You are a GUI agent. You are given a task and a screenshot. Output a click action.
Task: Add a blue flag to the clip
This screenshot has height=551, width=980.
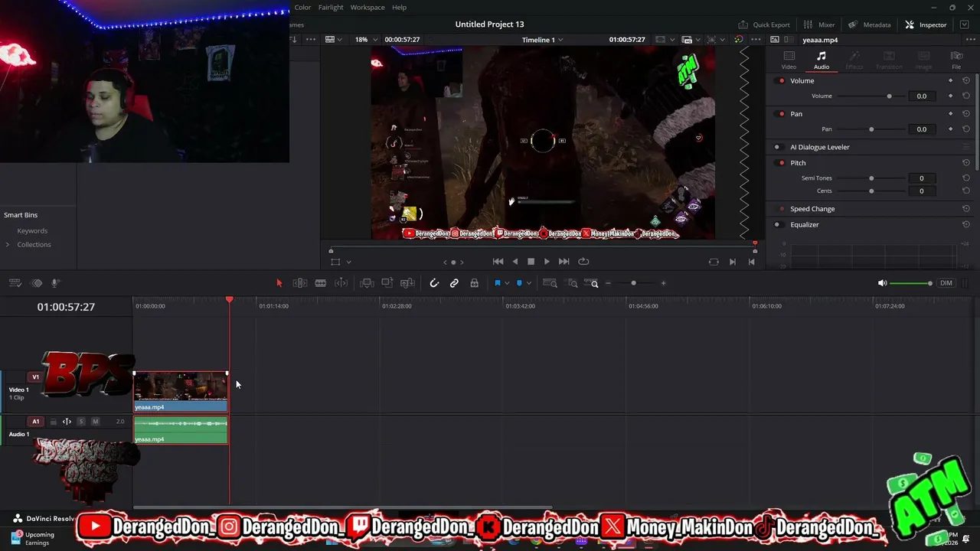pos(497,283)
